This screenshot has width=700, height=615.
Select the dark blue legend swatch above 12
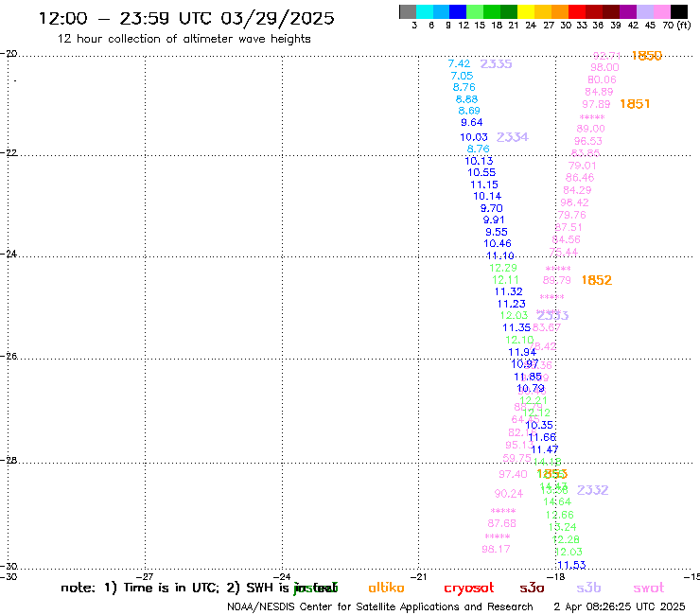click(458, 11)
